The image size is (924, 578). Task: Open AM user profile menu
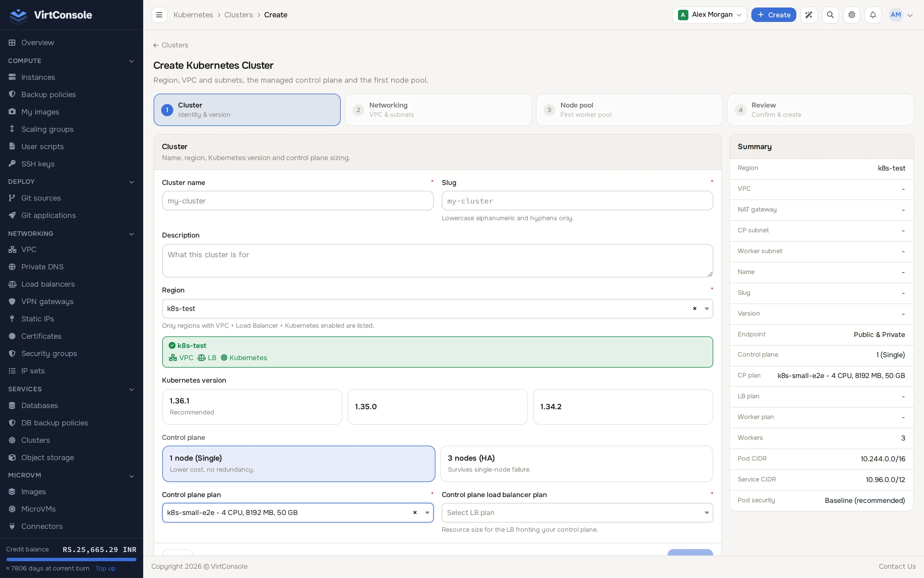[901, 15]
